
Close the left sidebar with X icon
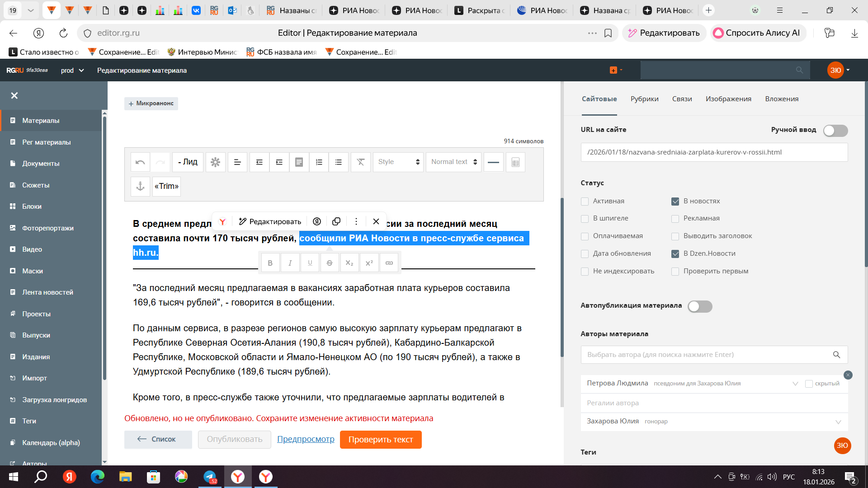point(14,95)
